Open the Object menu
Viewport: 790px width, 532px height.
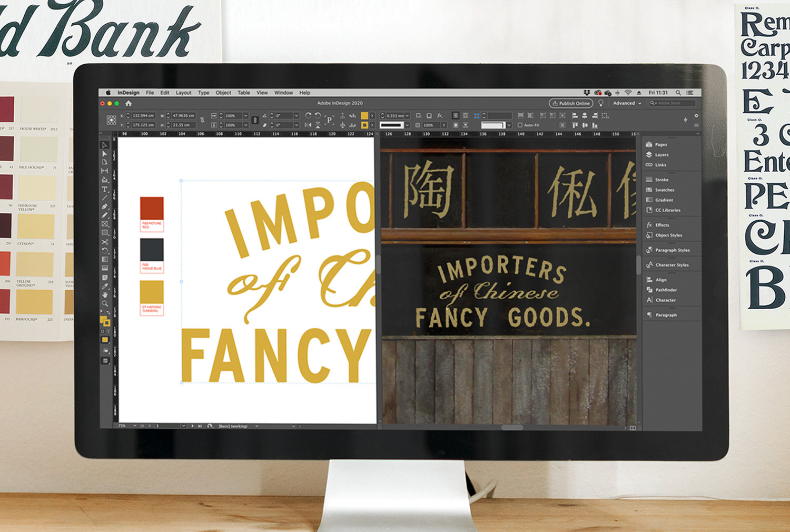[223, 93]
